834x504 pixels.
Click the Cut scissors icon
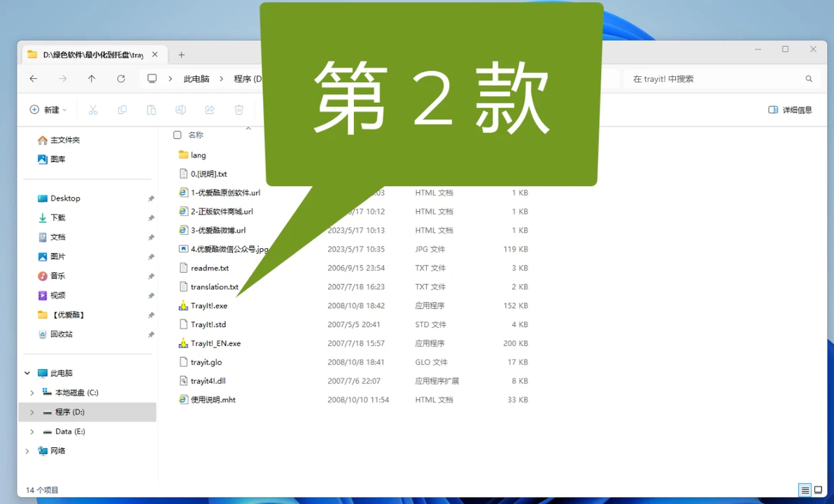click(x=93, y=110)
